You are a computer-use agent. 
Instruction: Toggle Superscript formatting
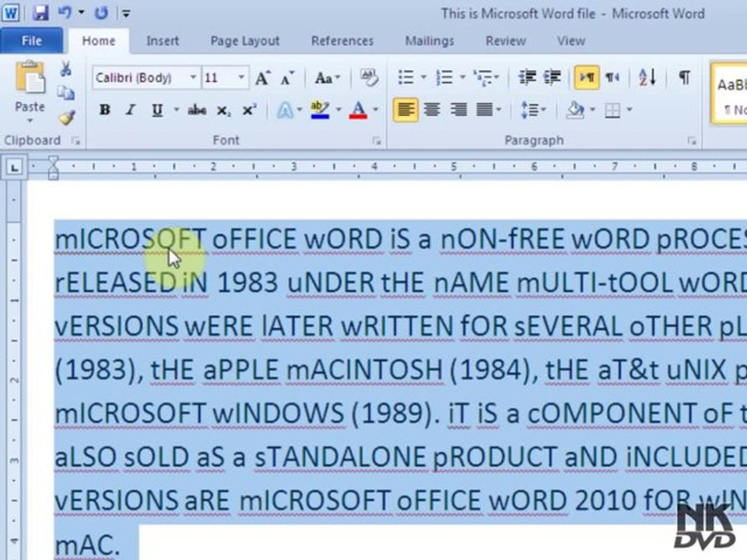click(x=249, y=110)
